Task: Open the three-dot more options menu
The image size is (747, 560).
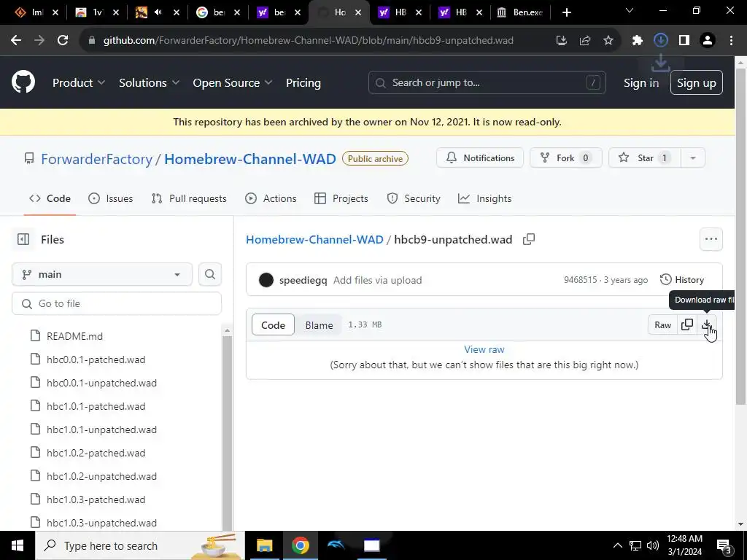Action: pos(711,239)
